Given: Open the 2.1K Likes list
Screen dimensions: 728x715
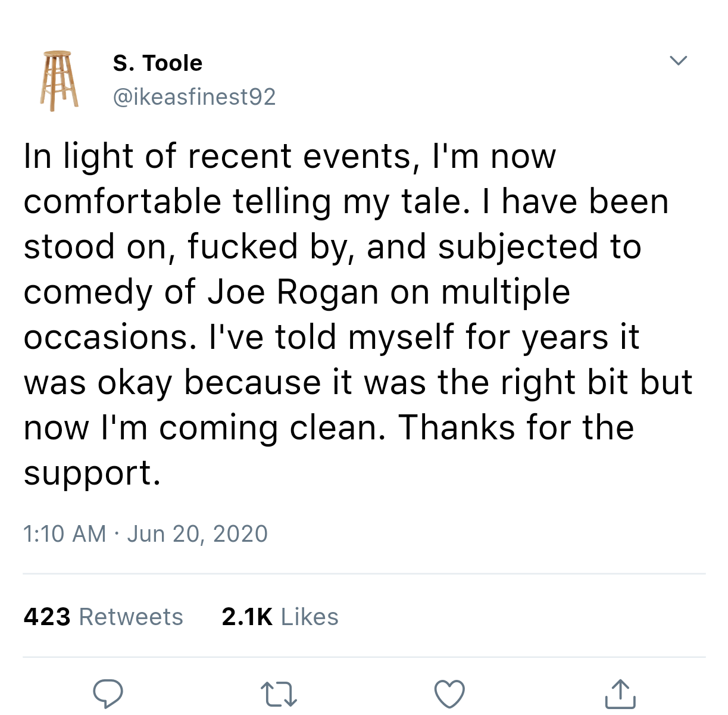Looking at the screenshot, I should pyautogui.click(x=280, y=617).
